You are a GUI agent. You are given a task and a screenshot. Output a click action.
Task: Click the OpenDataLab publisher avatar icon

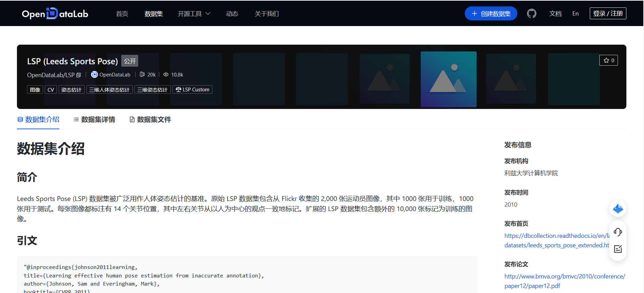95,74
